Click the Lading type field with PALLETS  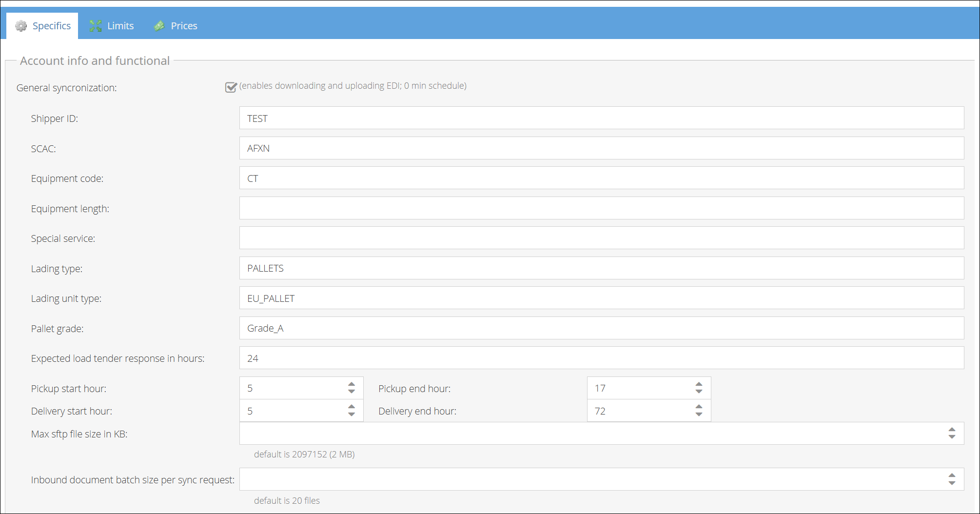(601, 268)
